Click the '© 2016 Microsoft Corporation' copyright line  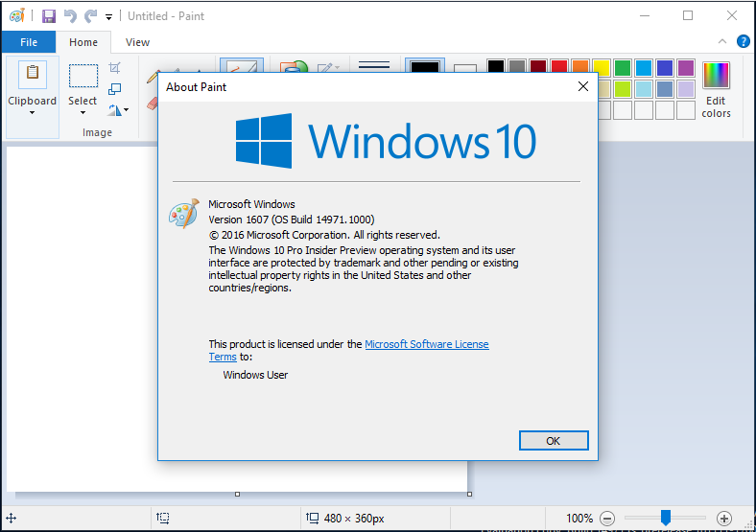point(324,235)
